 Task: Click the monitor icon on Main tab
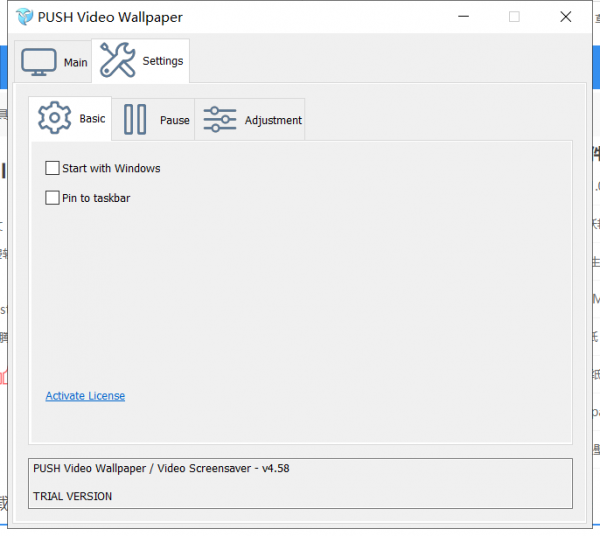39,62
